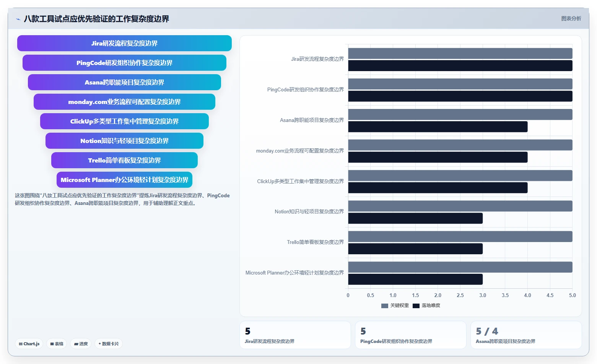This screenshot has width=597, height=364.
Task: Click the x-axis tick value 4.0
Action: pyautogui.click(x=527, y=296)
